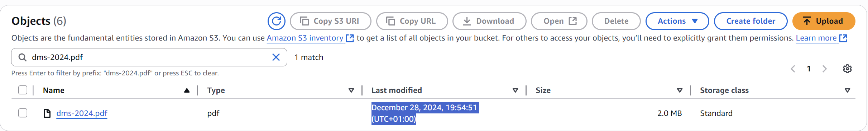Check the dms-2024.pdf row checkbox

click(x=23, y=113)
